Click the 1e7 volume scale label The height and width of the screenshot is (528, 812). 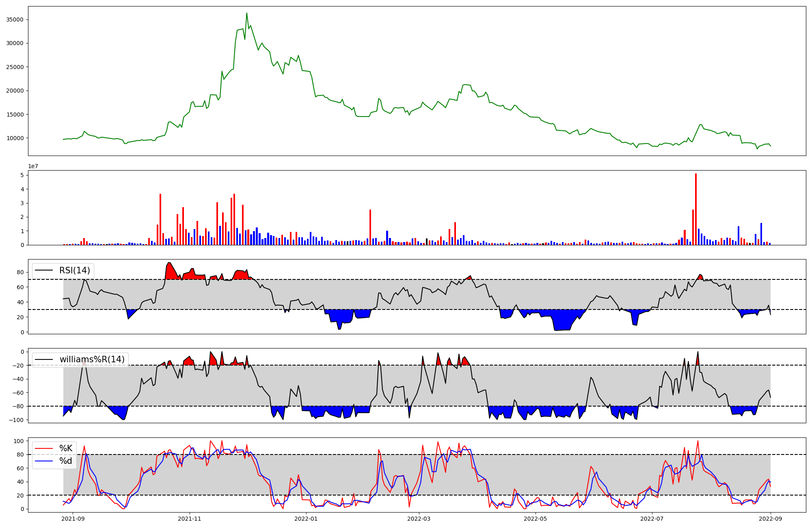click(x=33, y=166)
